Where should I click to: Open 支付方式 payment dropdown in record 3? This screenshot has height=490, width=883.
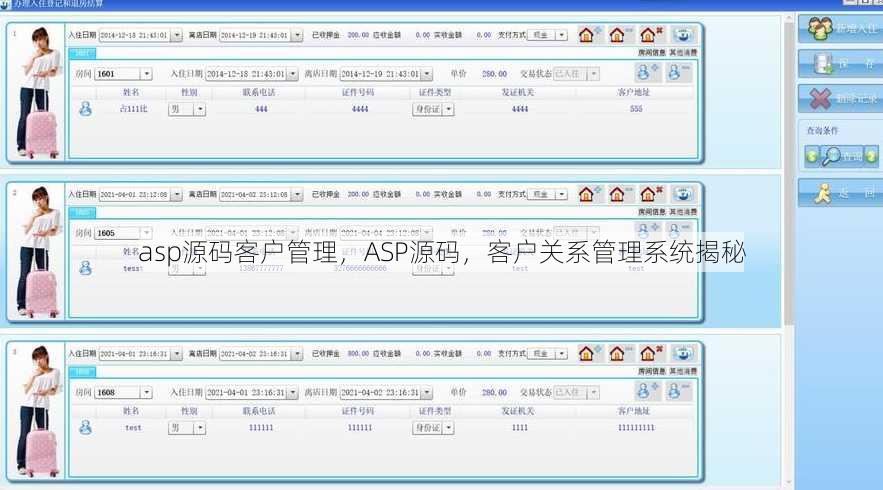pyautogui.click(x=561, y=354)
